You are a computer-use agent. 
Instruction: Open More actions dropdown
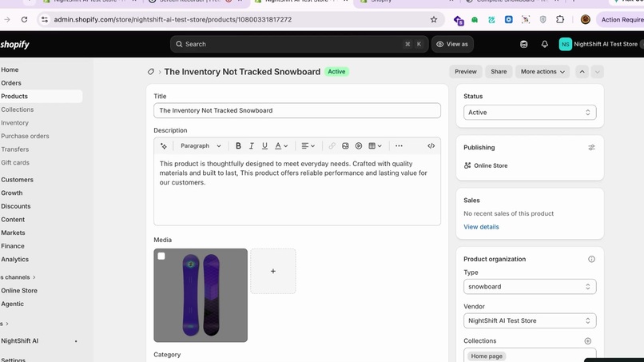(543, 71)
